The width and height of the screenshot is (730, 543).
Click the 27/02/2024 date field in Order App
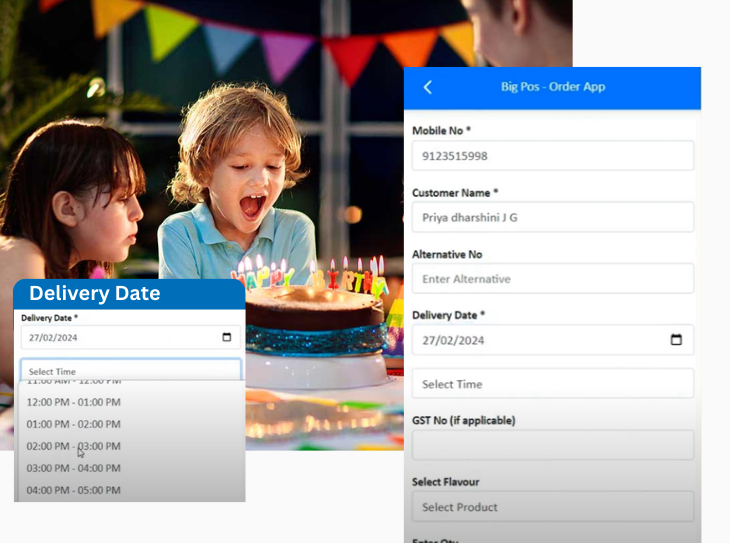point(553,340)
